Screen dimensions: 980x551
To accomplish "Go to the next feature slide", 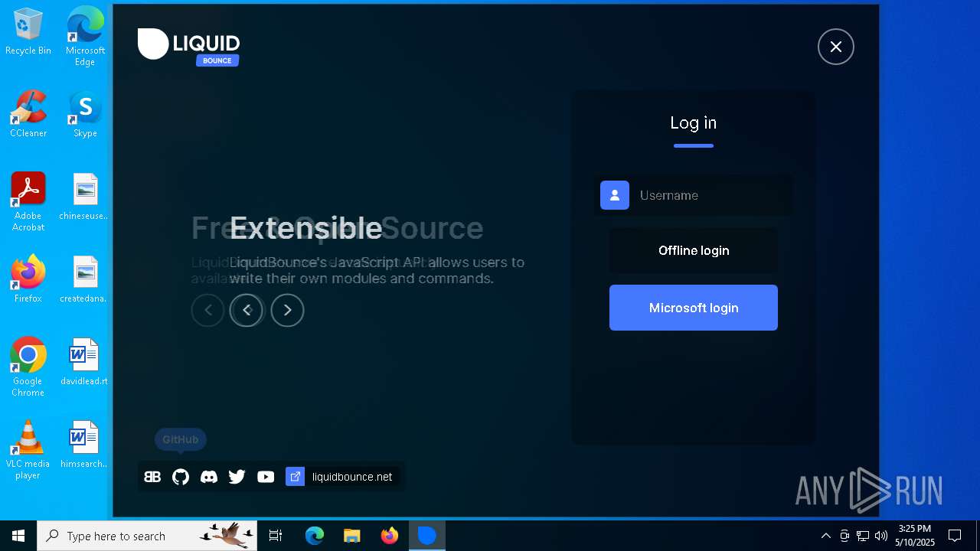I will pos(287,310).
